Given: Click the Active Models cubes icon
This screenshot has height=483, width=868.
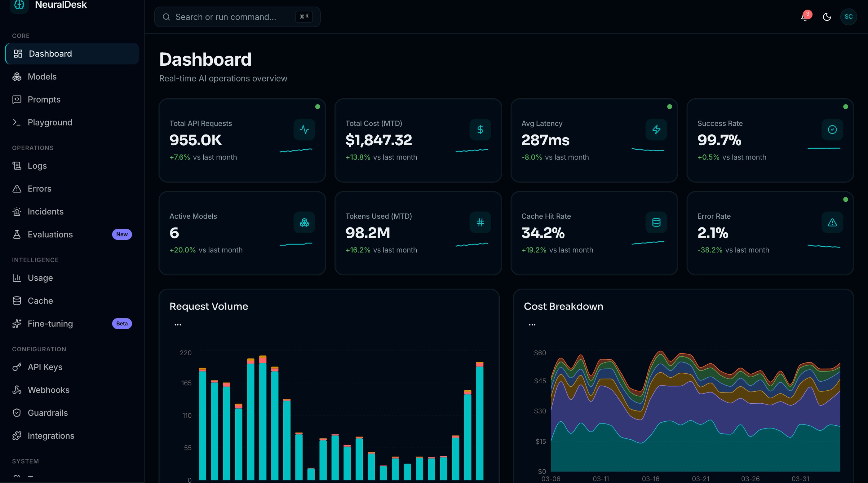Looking at the screenshot, I should [304, 222].
